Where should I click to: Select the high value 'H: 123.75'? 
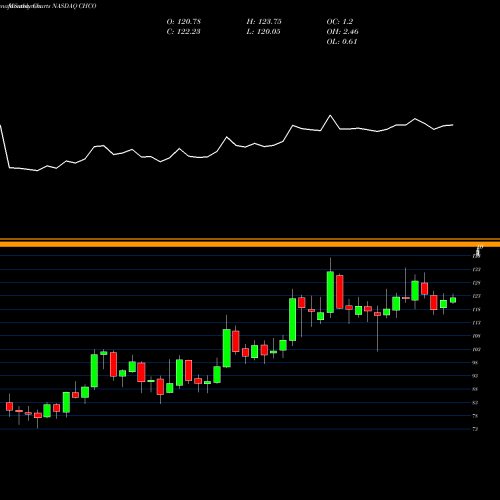tap(264, 22)
